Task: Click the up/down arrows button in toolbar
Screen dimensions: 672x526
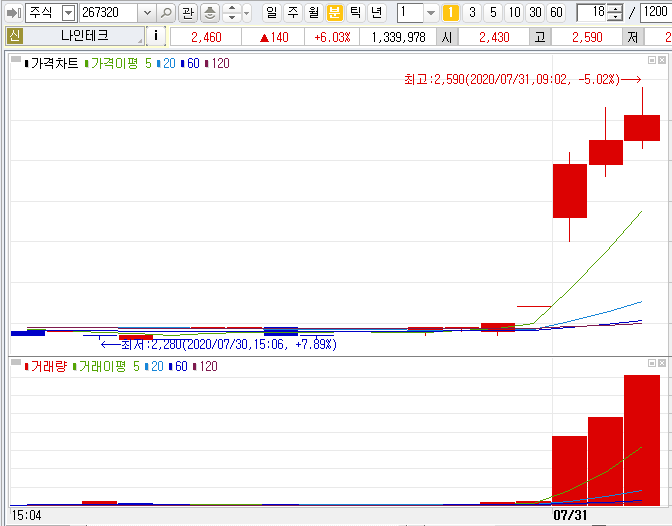Action: [231, 13]
